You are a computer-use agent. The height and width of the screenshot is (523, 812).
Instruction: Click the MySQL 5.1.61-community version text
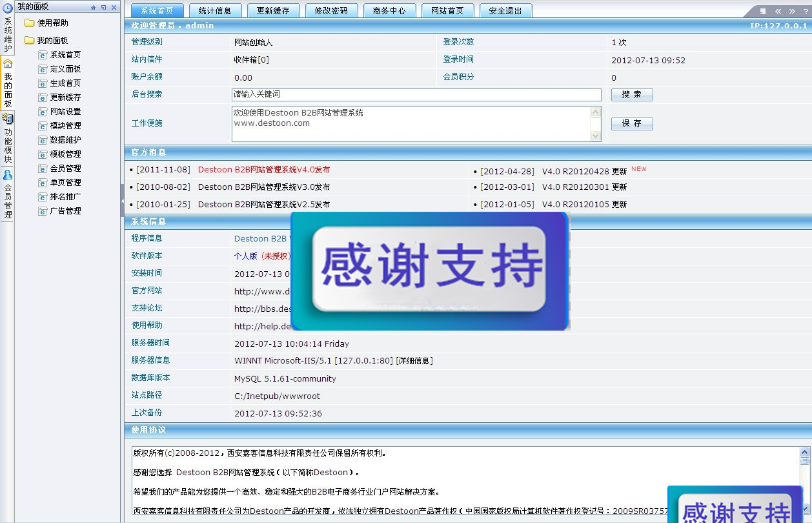(285, 379)
